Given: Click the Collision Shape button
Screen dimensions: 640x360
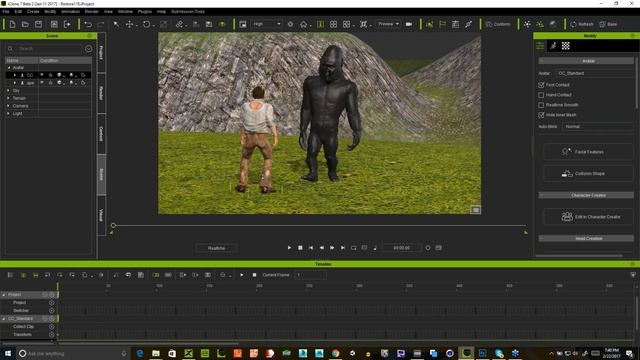Looking at the screenshot, I should [x=588, y=174].
